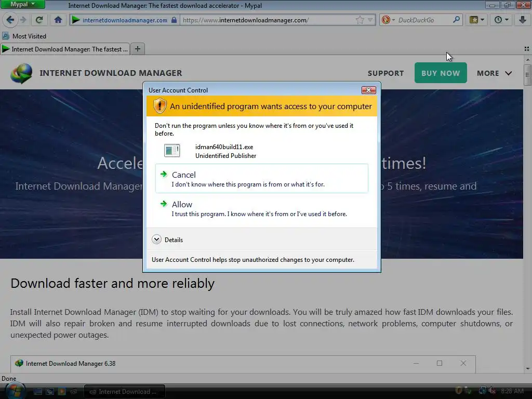Screen dimensions: 532x399
Task: Click the Show Desktop quick launch icon
Action: pyautogui.click(x=37, y=392)
